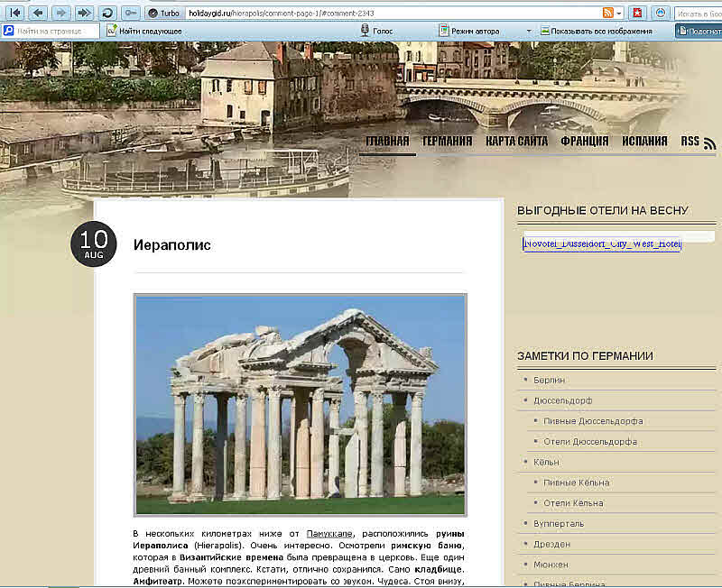Screen dimensions: 722x588
Task: Open the Novotel Dusseldorf City West Hotel link
Action: click(602, 243)
